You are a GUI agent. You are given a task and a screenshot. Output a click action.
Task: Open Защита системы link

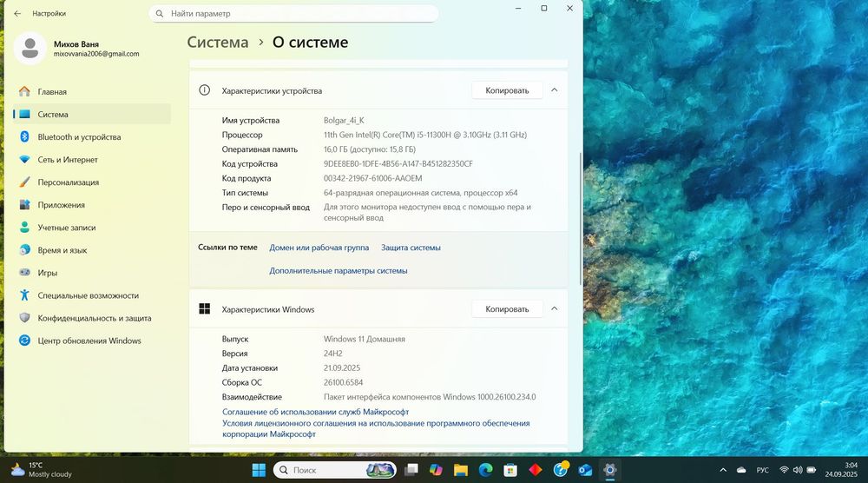411,248
